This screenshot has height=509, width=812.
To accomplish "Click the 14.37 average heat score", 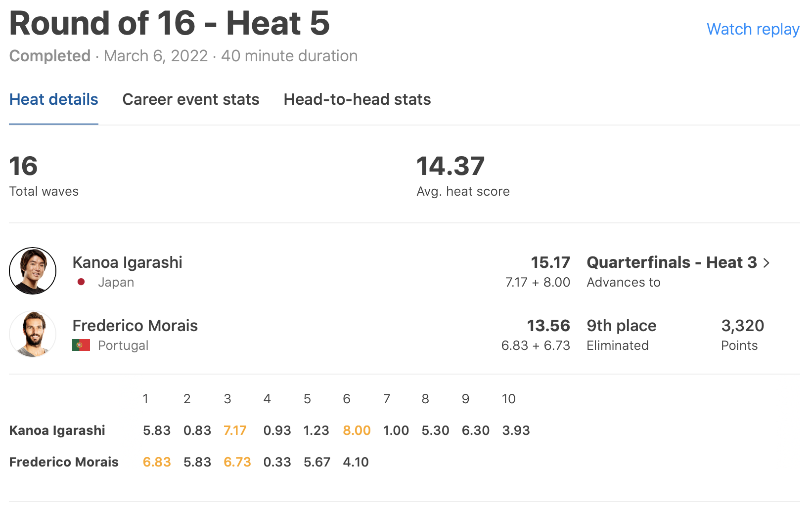I will pos(450,166).
